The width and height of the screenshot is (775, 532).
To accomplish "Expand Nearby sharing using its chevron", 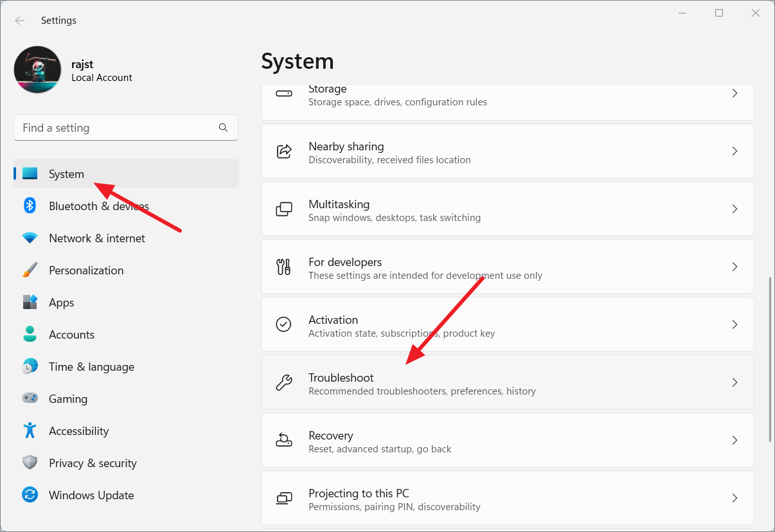I will click(735, 152).
